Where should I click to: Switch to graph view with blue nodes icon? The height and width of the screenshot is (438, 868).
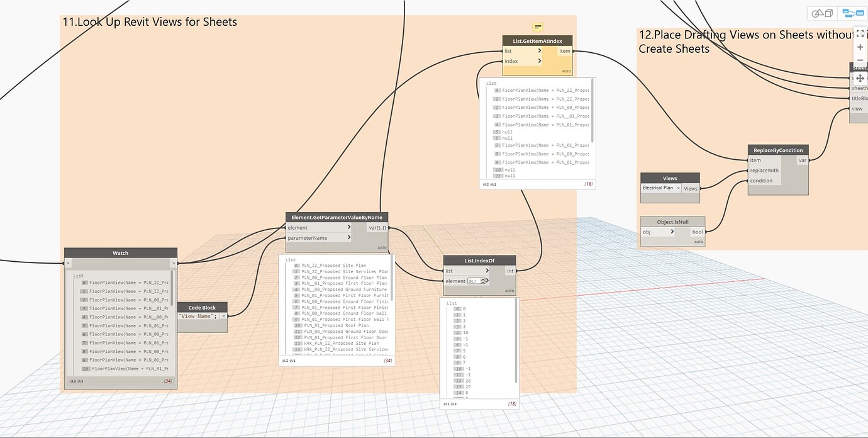coord(853,13)
